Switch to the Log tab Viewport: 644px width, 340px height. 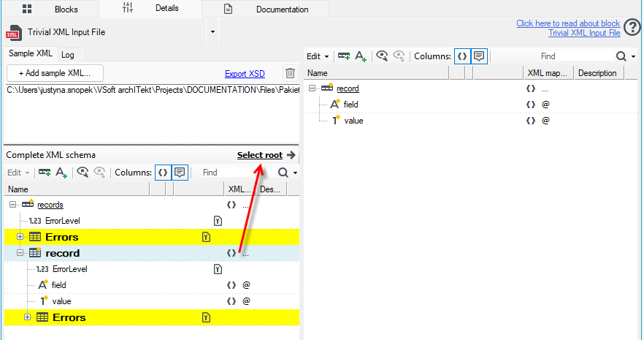(68, 55)
